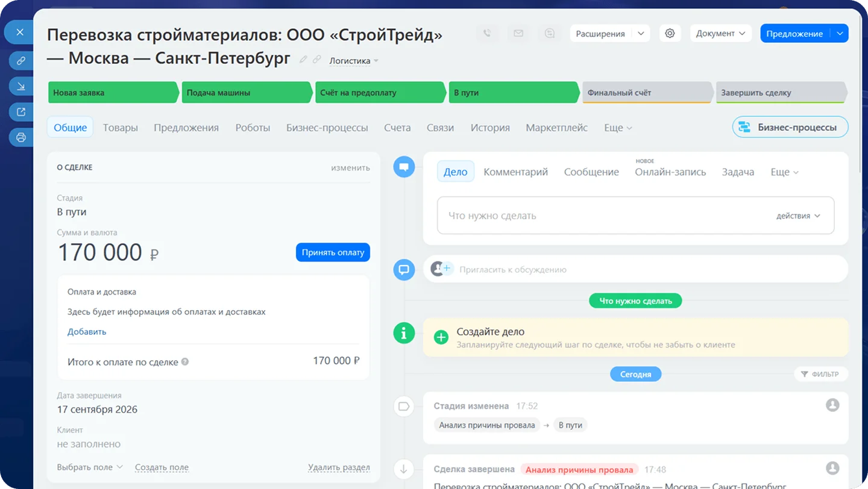Open the Логистика pipeline selector

(x=354, y=60)
